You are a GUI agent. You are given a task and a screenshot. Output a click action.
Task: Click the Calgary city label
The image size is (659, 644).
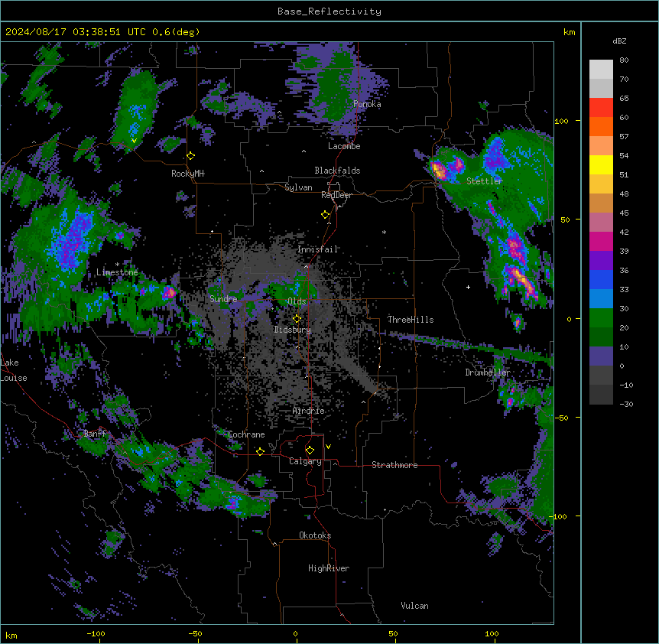[x=305, y=461]
